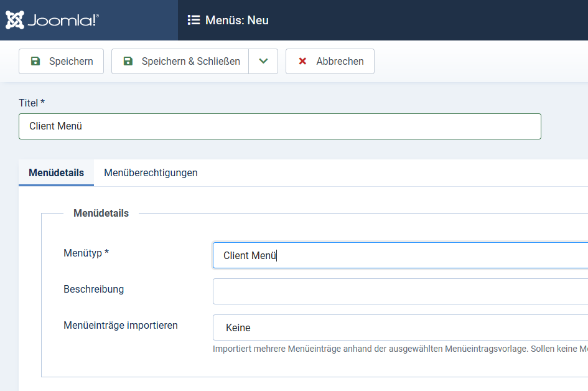Click the Titel field label

click(x=32, y=102)
